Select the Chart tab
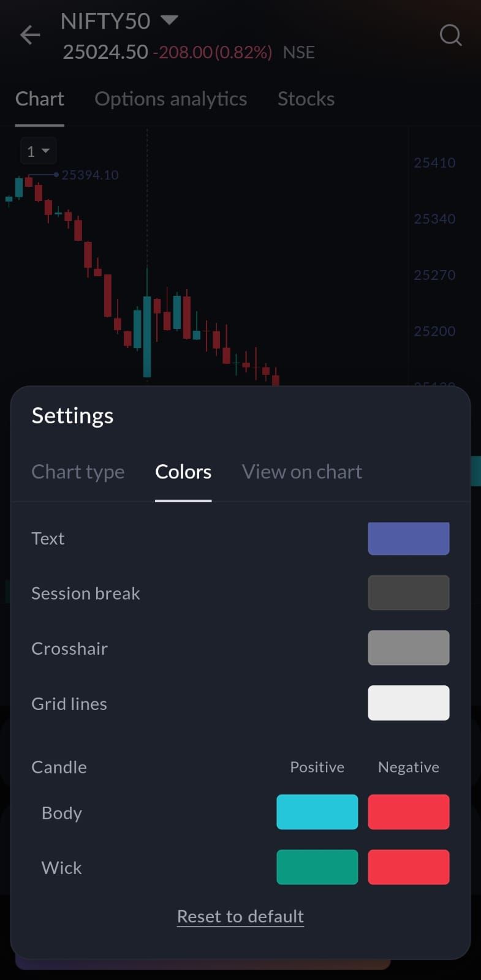This screenshot has width=481, height=980. [40, 99]
